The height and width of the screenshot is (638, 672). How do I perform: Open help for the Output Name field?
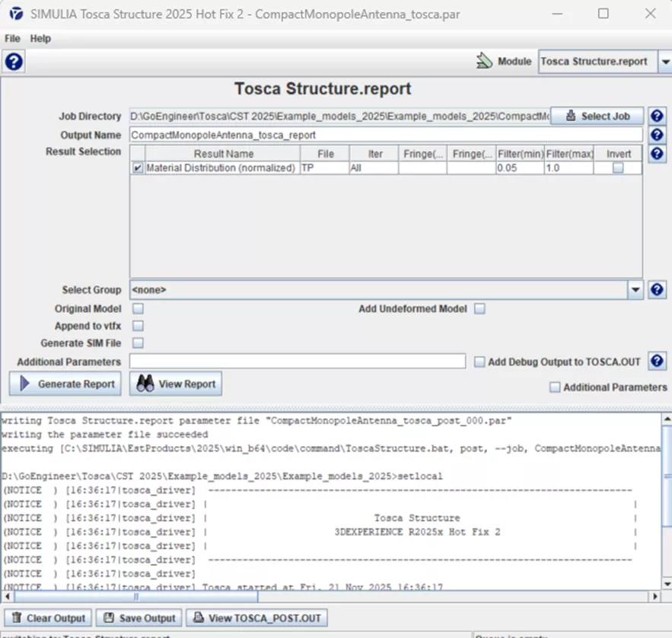click(656, 135)
